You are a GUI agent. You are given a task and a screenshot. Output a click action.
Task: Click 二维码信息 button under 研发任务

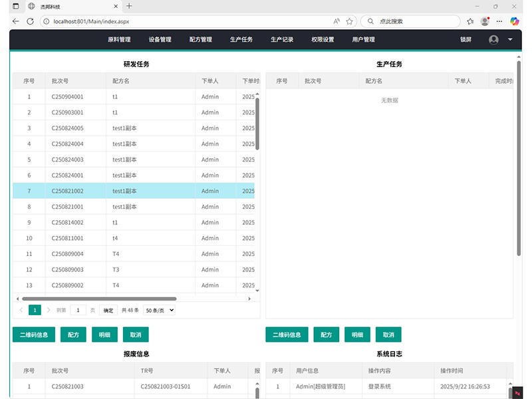point(33,334)
